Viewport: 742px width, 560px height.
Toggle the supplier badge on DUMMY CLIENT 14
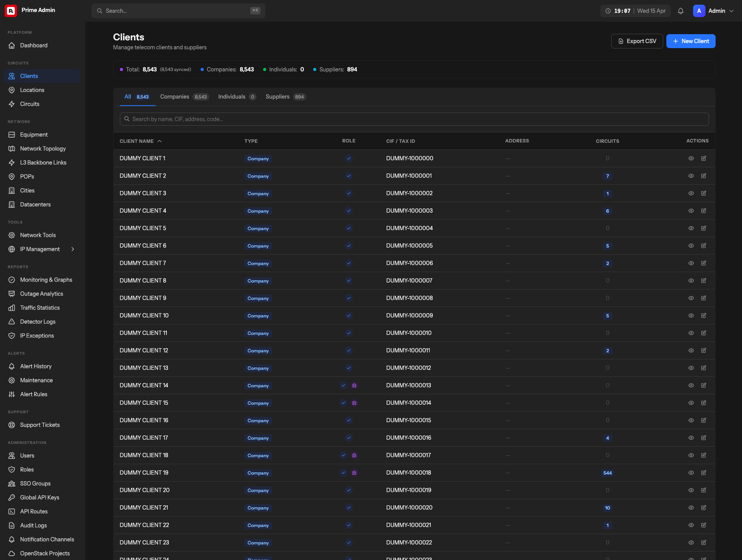point(354,385)
